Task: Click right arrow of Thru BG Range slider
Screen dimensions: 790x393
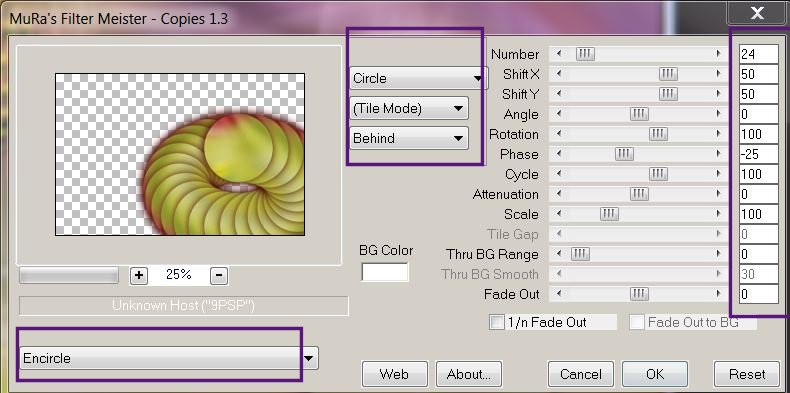Action: pyautogui.click(x=718, y=254)
